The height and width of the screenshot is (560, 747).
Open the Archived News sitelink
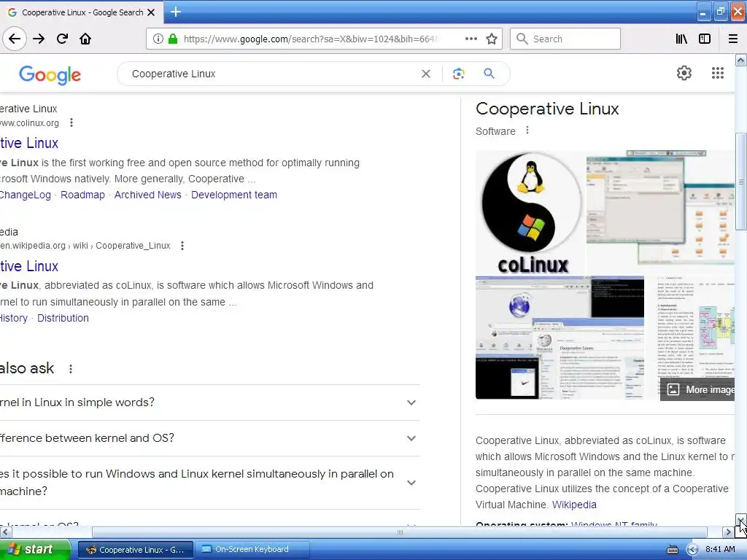147,195
